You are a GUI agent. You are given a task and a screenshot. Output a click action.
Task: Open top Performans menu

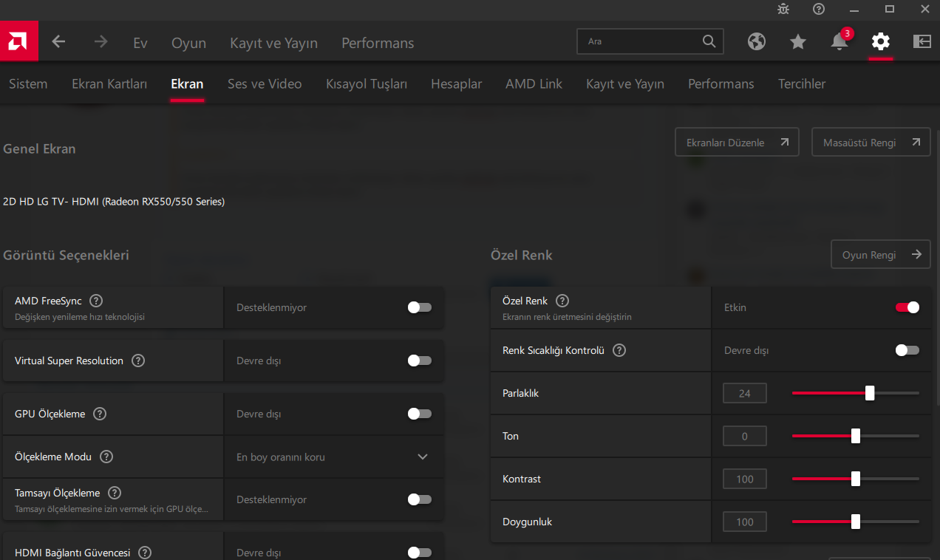pyautogui.click(x=378, y=43)
